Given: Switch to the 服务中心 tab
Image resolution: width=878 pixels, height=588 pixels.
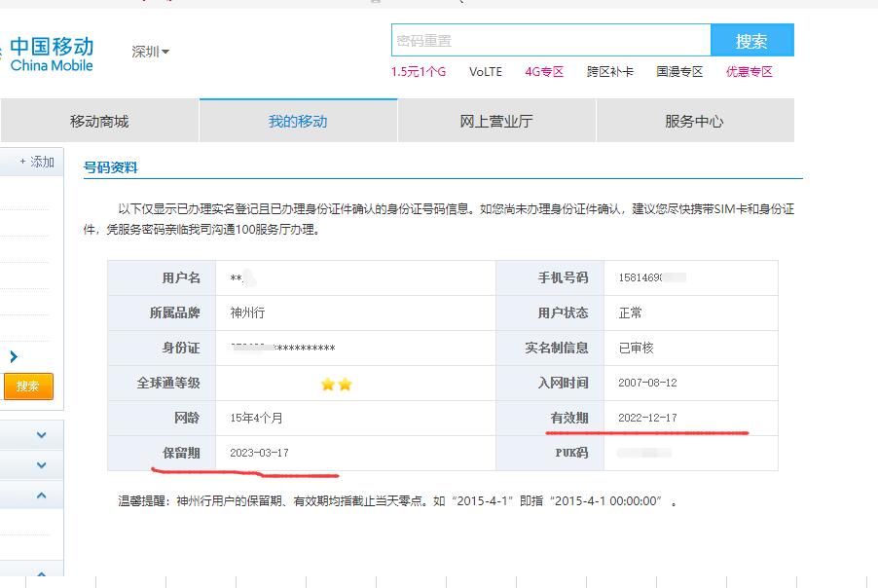Looking at the screenshot, I should [693, 121].
